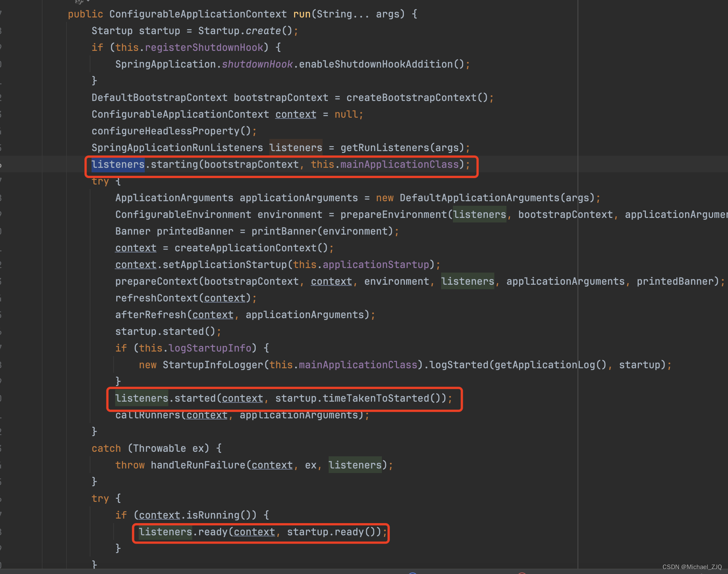Screen dimensions: 728x574
Task: Click the printBanner(environment) call
Action: click(322, 231)
